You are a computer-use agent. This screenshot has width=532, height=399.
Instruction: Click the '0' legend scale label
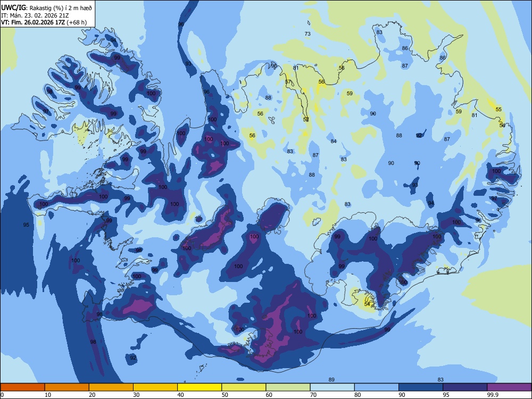point(2,395)
